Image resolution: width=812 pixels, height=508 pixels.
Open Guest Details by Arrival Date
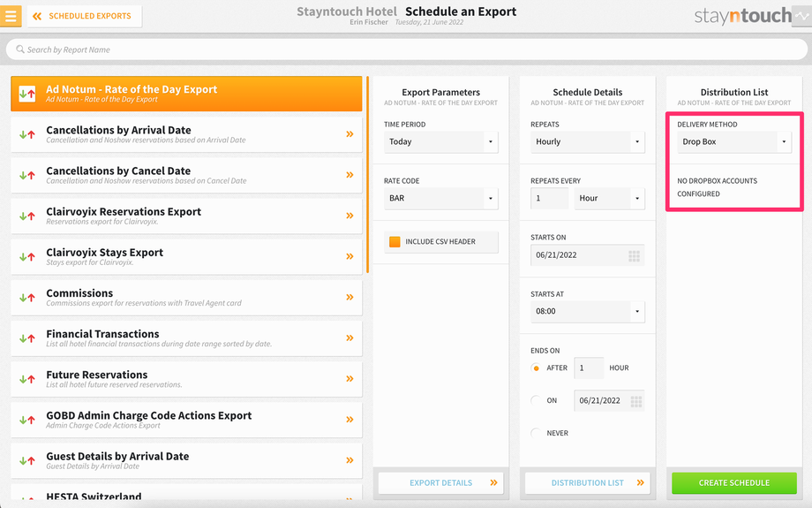tap(186, 461)
